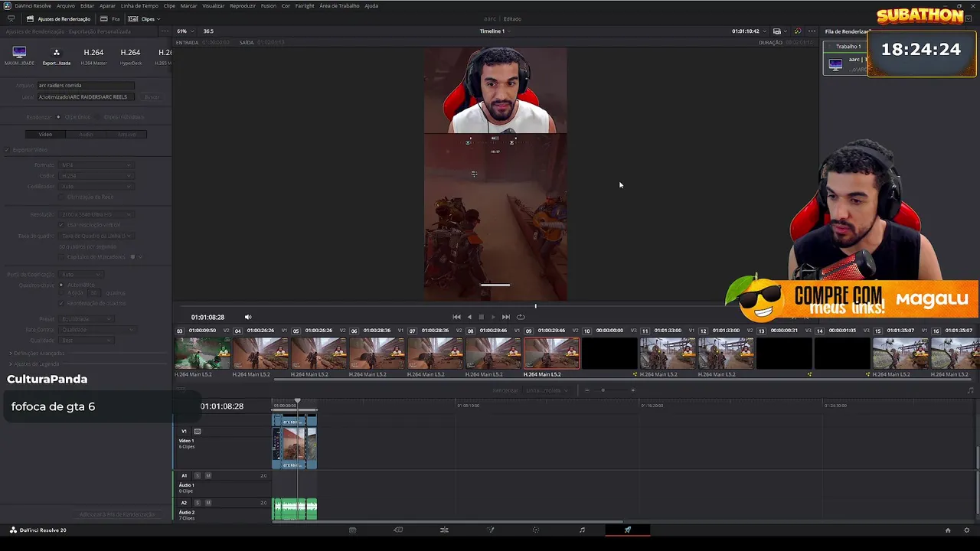Toggle Capítulos de Marcadores checkbox
The image size is (980, 551).
pyautogui.click(x=62, y=257)
